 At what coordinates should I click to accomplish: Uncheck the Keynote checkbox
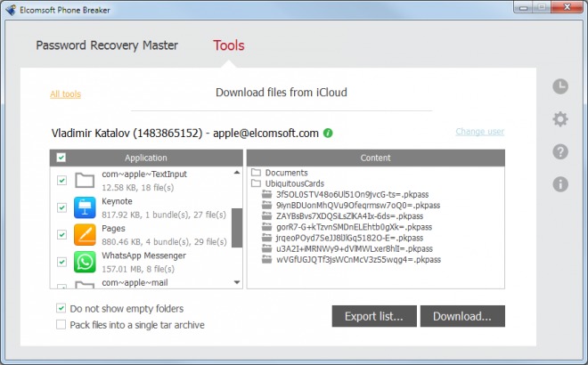(x=61, y=207)
